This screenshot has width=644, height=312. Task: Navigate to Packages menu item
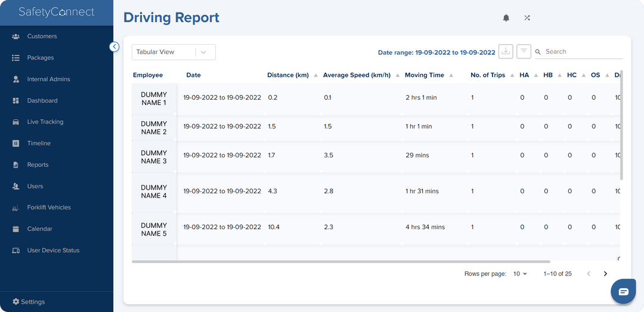coord(41,57)
